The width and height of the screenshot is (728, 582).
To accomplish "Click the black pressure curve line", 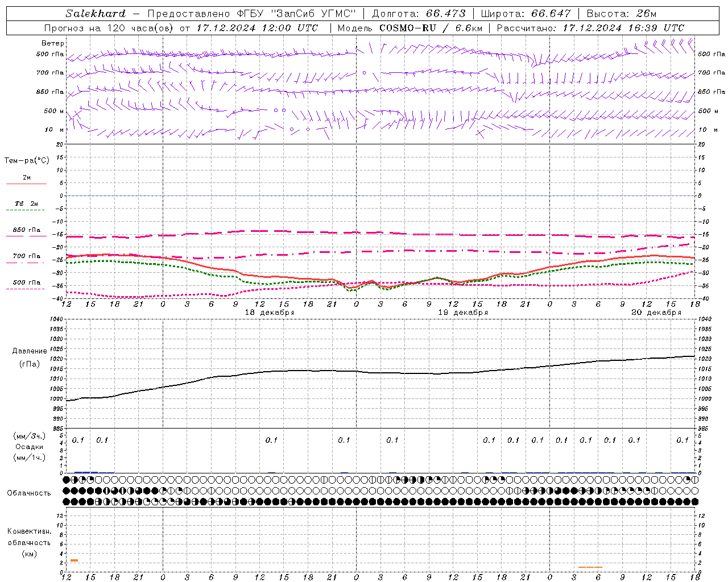I will pyautogui.click(x=381, y=373).
